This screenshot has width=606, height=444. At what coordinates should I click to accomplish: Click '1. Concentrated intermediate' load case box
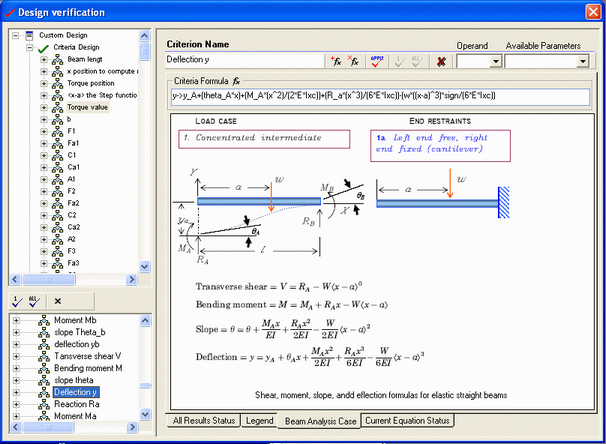pos(264,139)
